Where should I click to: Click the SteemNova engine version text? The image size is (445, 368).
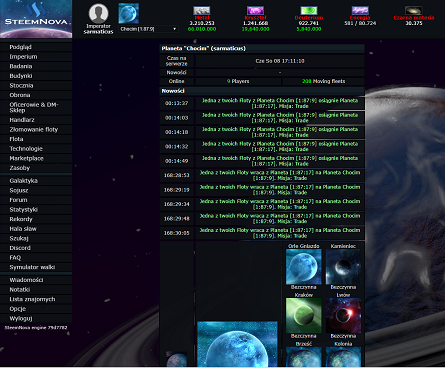36,328
